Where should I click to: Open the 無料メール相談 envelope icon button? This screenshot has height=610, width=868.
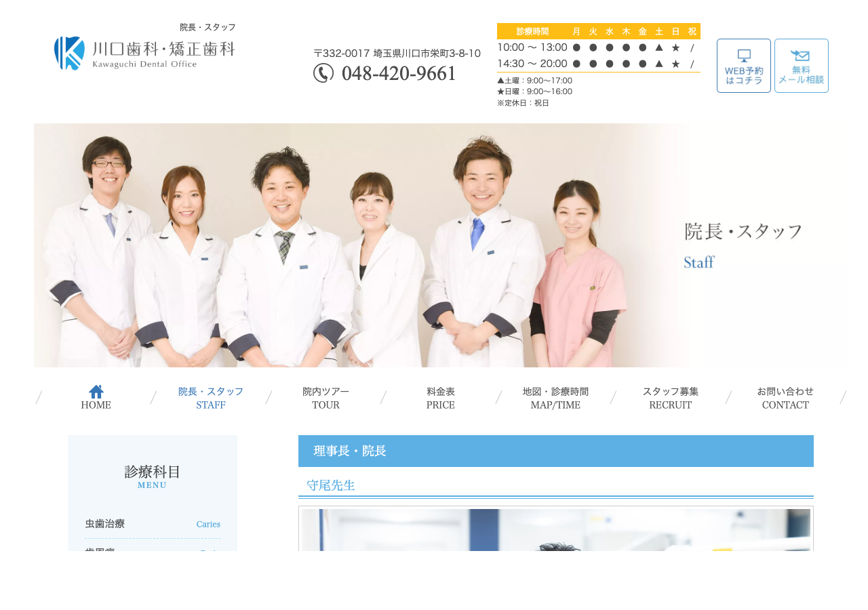pos(802,66)
